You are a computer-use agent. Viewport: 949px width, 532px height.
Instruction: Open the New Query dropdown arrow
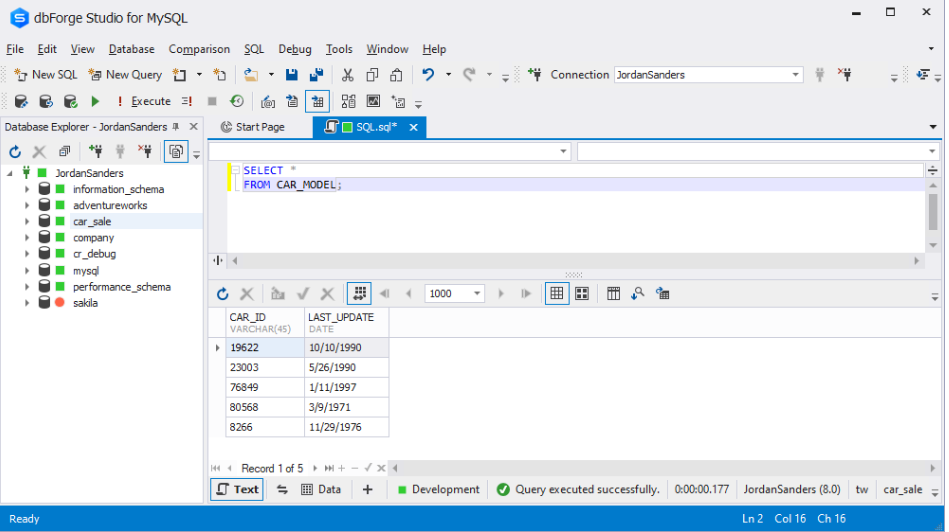[x=199, y=74]
